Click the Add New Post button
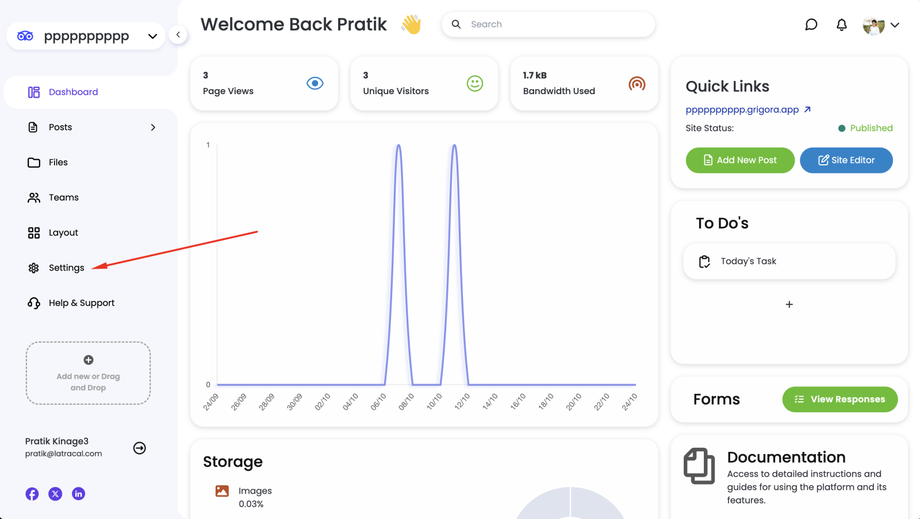The image size is (920, 519). pos(740,160)
